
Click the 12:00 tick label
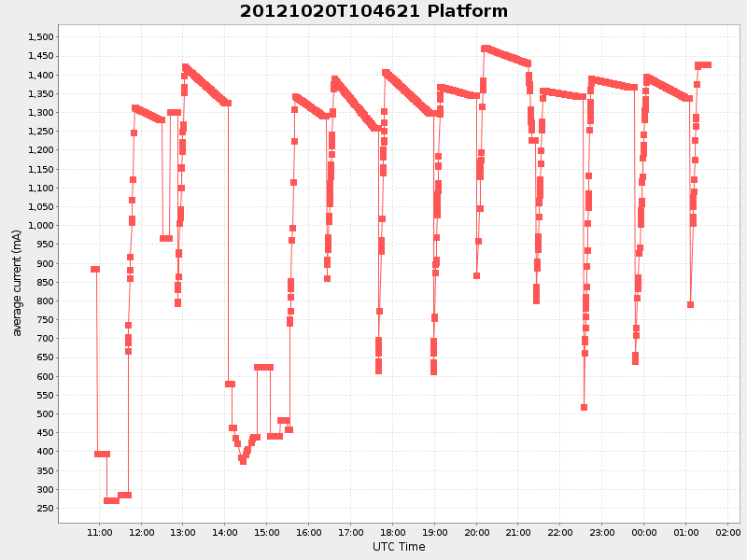[143, 532]
